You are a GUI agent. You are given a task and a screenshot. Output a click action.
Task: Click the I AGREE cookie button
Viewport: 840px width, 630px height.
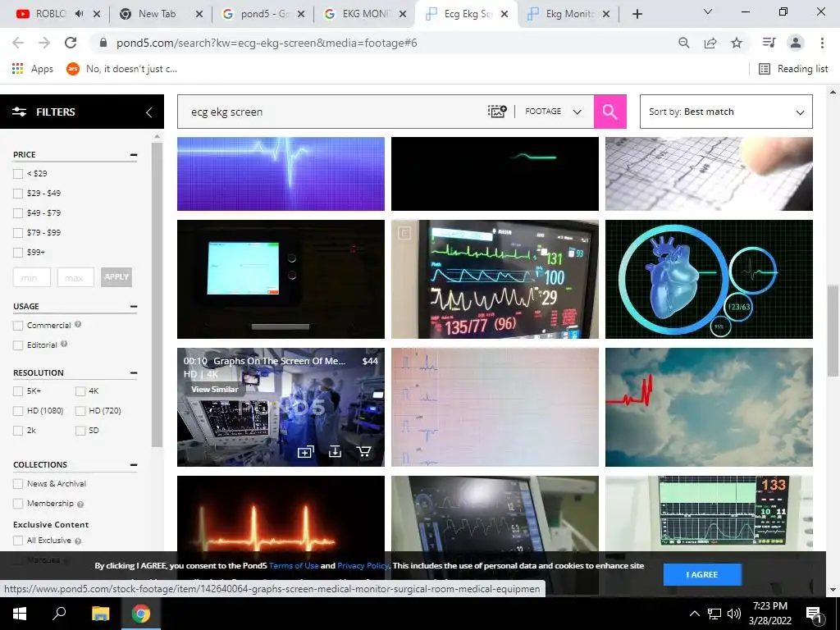pos(702,574)
